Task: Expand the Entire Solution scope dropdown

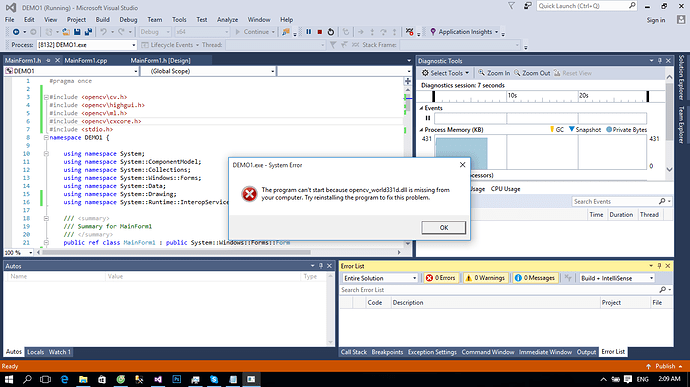Action: point(380,278)
